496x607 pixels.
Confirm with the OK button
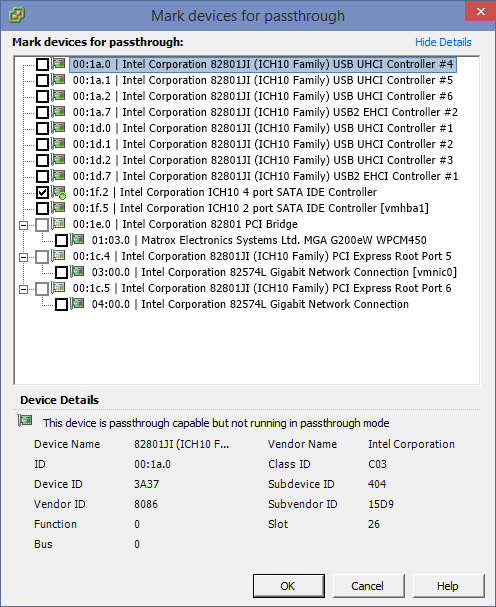pyautogui.click(x=288, y=586)
